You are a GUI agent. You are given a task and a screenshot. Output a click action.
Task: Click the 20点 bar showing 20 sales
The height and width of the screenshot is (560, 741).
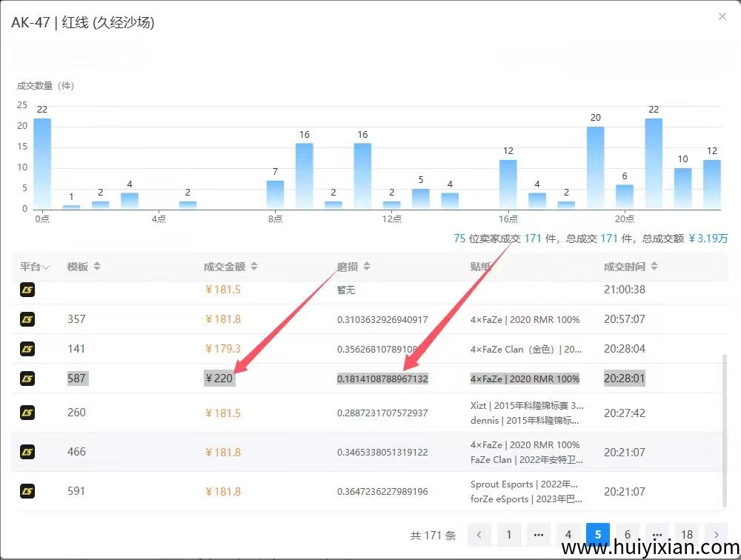[x=596, y=167]
